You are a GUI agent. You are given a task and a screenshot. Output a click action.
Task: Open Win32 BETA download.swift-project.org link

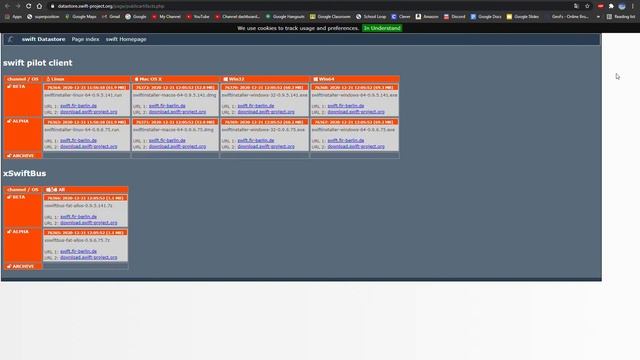[266, 112]
